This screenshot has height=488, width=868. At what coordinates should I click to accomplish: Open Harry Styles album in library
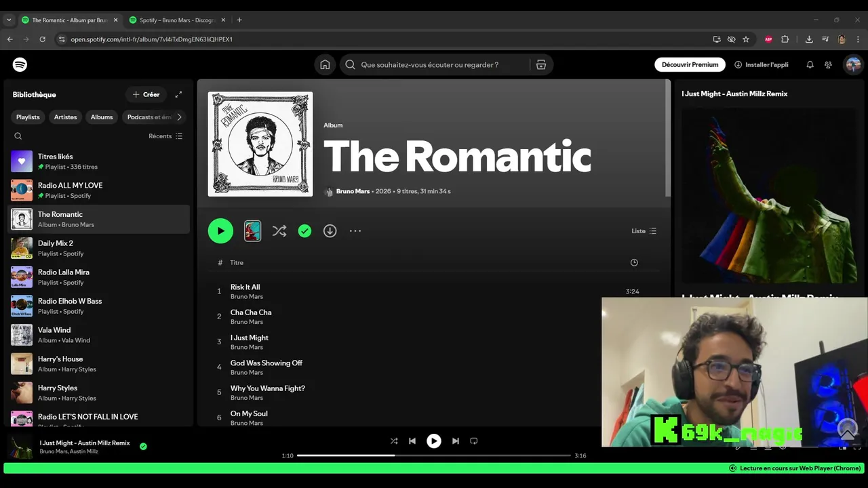pos(99,392)
